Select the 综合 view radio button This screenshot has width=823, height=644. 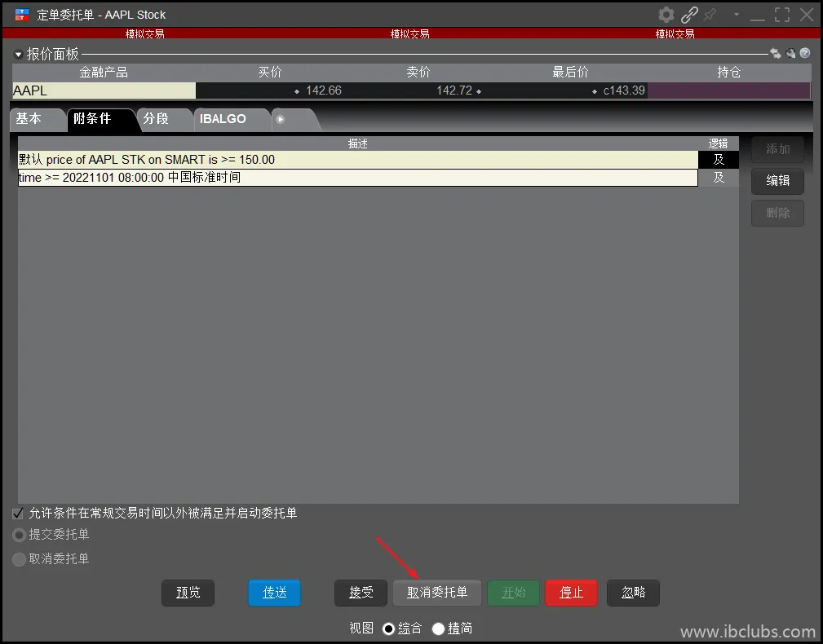[389, 629]
